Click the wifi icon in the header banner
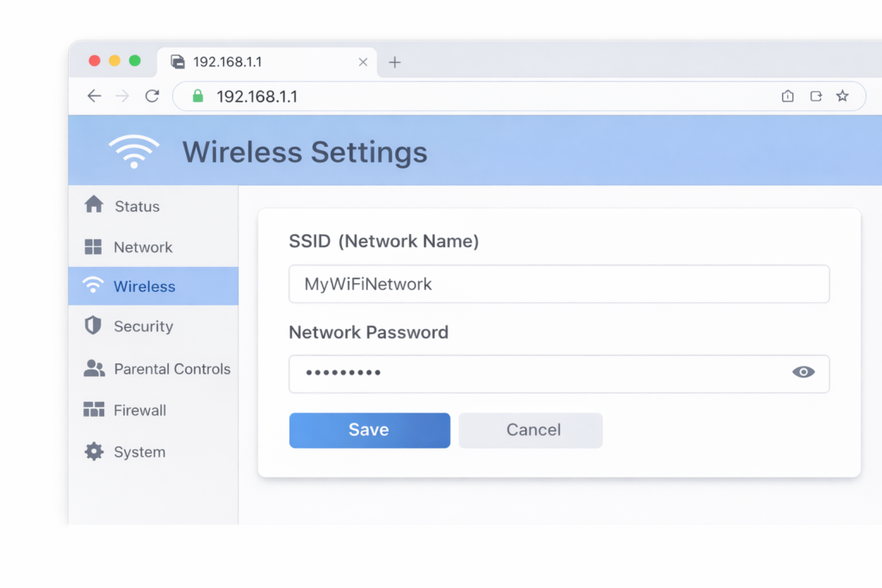 134,151
